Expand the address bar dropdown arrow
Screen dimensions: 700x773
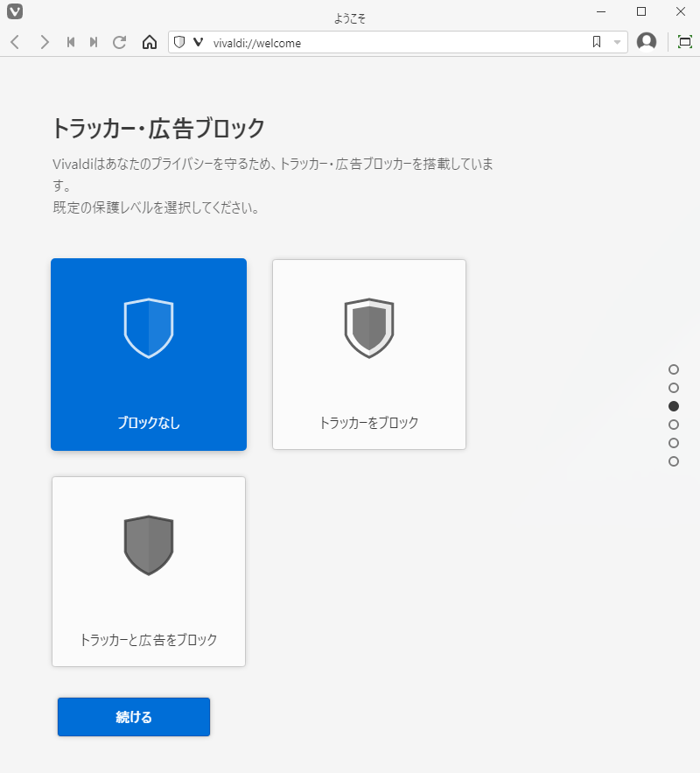(617, 43)
